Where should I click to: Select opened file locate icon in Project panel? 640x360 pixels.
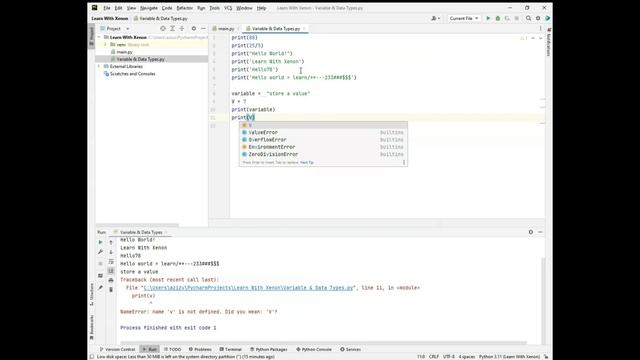[x=163, y=29]
